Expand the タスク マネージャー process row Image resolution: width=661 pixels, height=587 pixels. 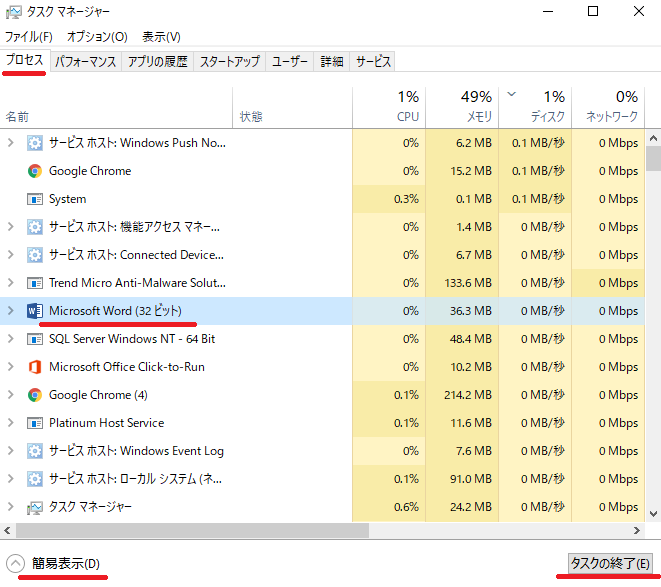tap(11, 506)
